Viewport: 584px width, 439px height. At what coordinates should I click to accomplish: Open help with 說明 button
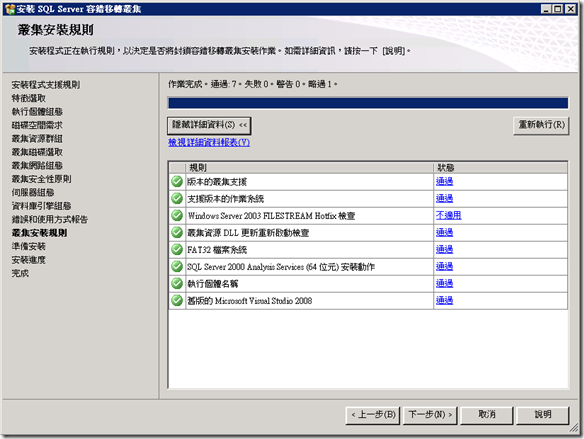pyautogui.click(x=543, y=415)
